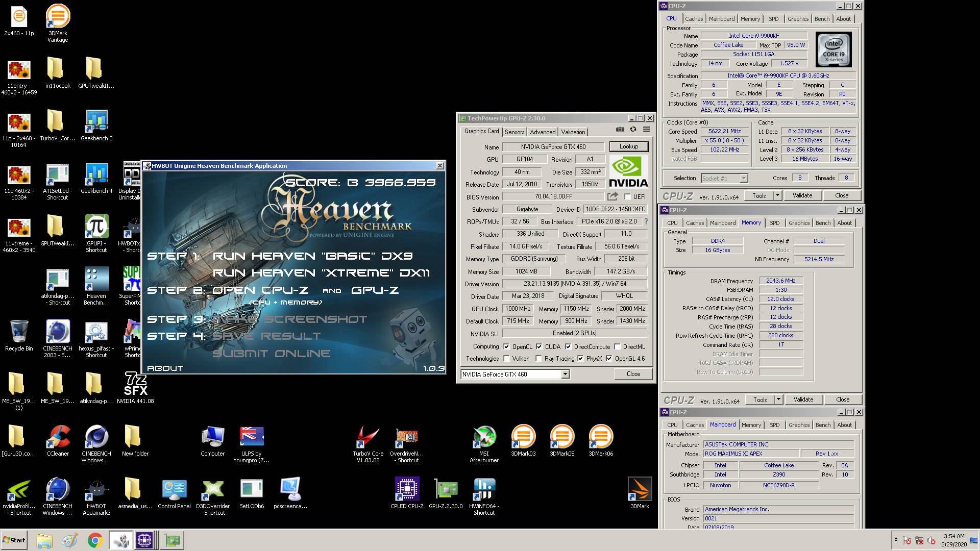
Task: Click RUN HEAVEN "BASIC" DX9
Action: tap(312, 256)
